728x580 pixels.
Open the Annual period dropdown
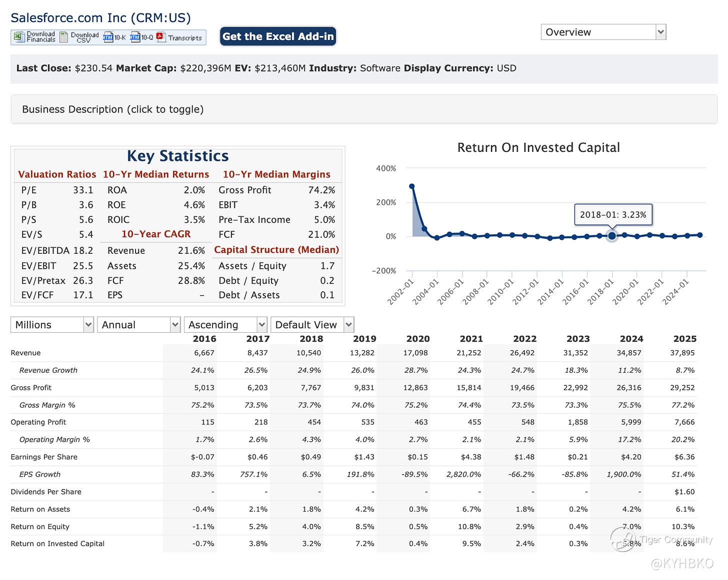coord(138,325)
